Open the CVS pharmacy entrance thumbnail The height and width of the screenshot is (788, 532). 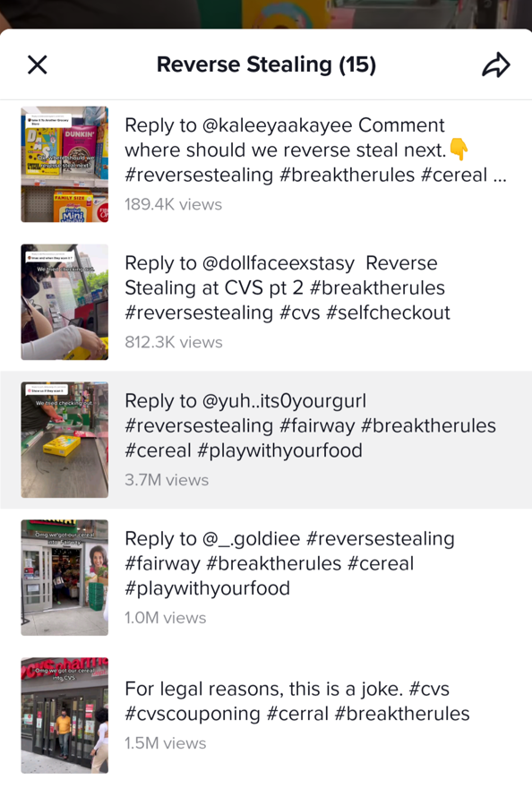click(64, 715)
